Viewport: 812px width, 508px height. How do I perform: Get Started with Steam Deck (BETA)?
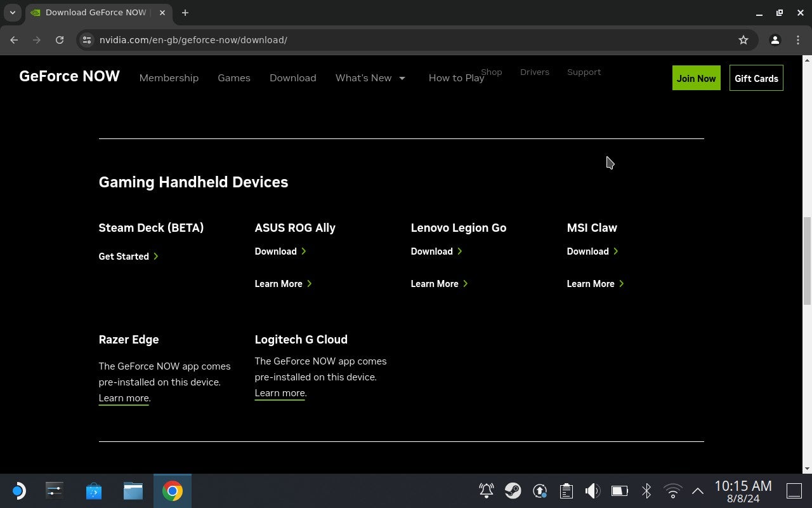[x=124, y=256]
